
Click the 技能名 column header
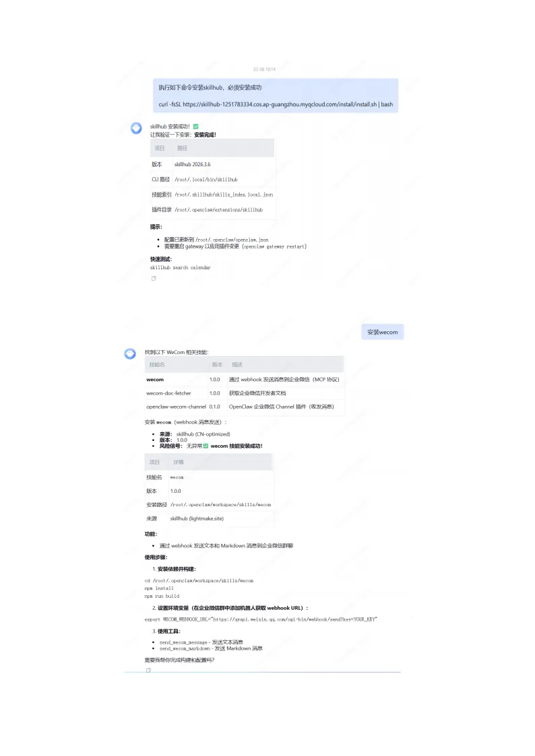(x=157, y=364)
